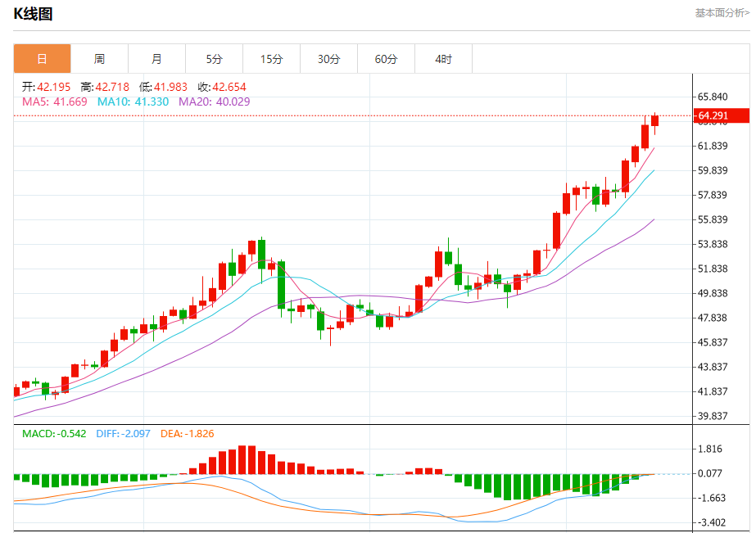The height and width of the screenshot is (533, 756).
Task: Click the MA20 indicator legend
Action: click(x=214, y=102)
